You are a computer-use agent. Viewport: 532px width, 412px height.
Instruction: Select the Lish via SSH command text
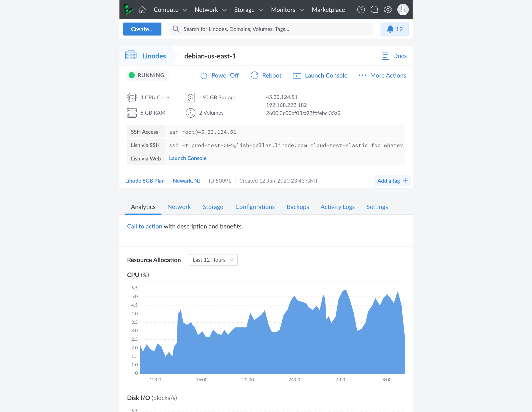coord(286,145)
